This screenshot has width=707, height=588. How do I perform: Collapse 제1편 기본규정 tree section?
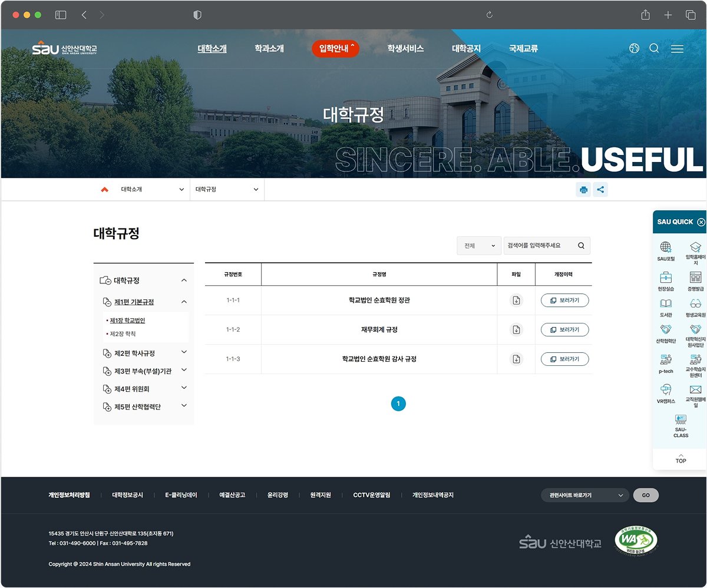click(184, 302)
